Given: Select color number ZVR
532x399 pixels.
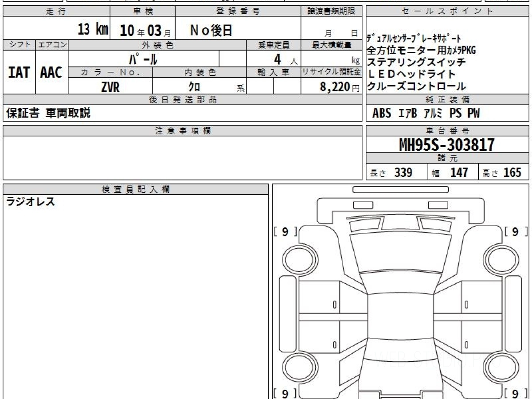Looking at the screenshot, I should (110, 87).
